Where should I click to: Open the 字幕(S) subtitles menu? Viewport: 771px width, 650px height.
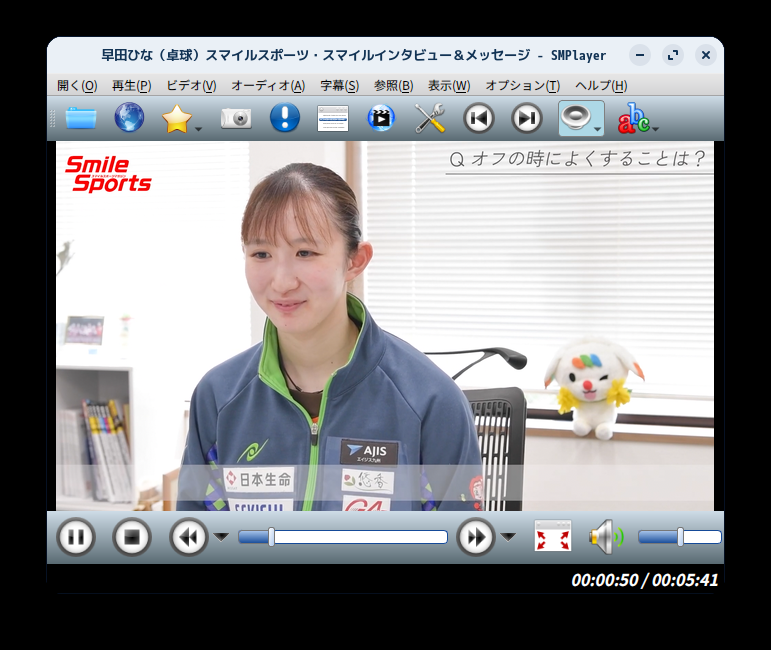point(339,86)
